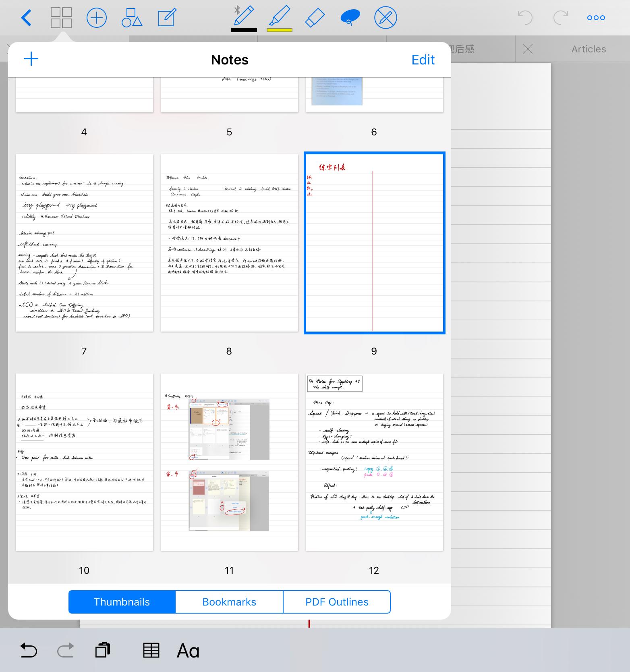Screen dimensions: 630x672
Task: Tap the add circle plus icon
Action: [97, 18]
